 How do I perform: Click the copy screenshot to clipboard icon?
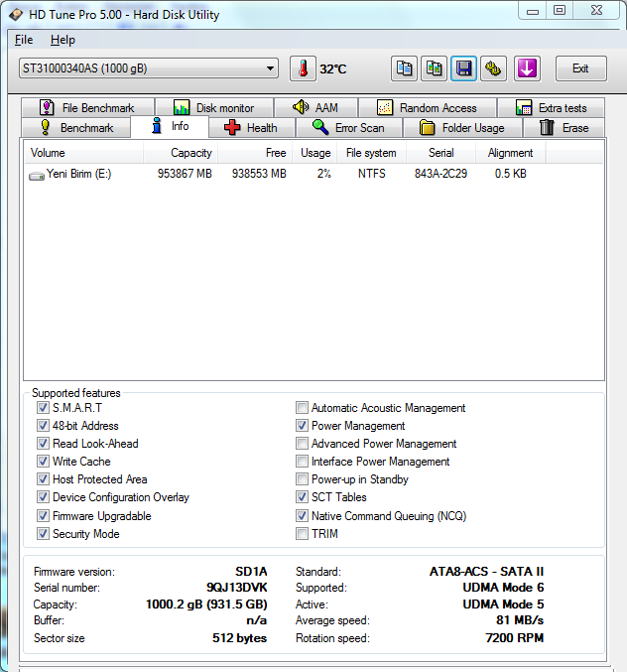pyautogui.click(x=434, y=68)
